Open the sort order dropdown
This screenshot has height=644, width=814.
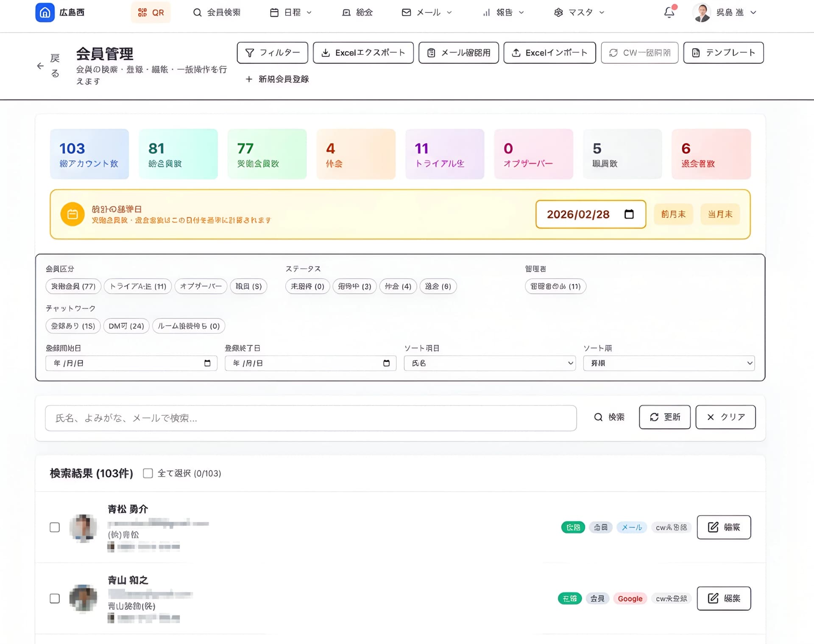[669, 363]
